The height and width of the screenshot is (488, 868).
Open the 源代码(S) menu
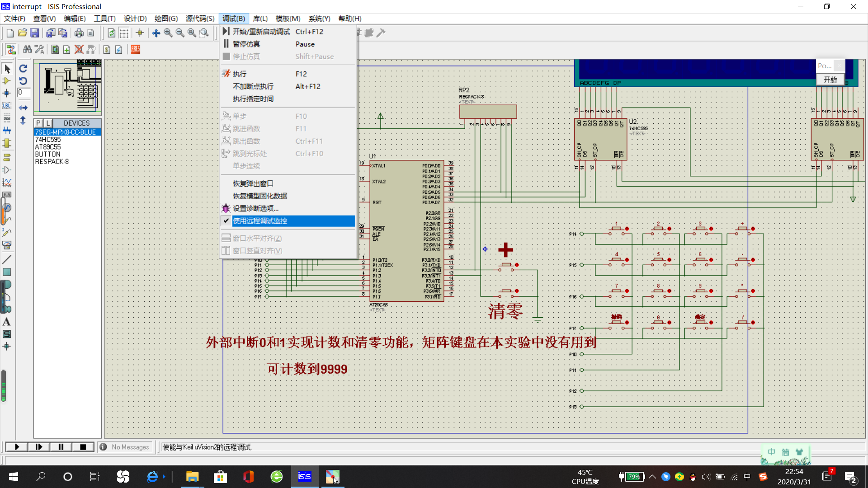[200, 19]
